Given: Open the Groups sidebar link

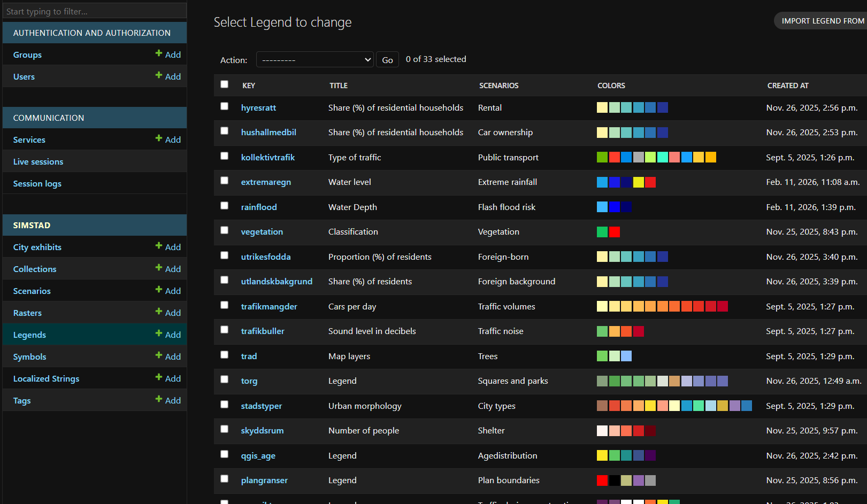Looking at the screenshot, I should point(27,55).
